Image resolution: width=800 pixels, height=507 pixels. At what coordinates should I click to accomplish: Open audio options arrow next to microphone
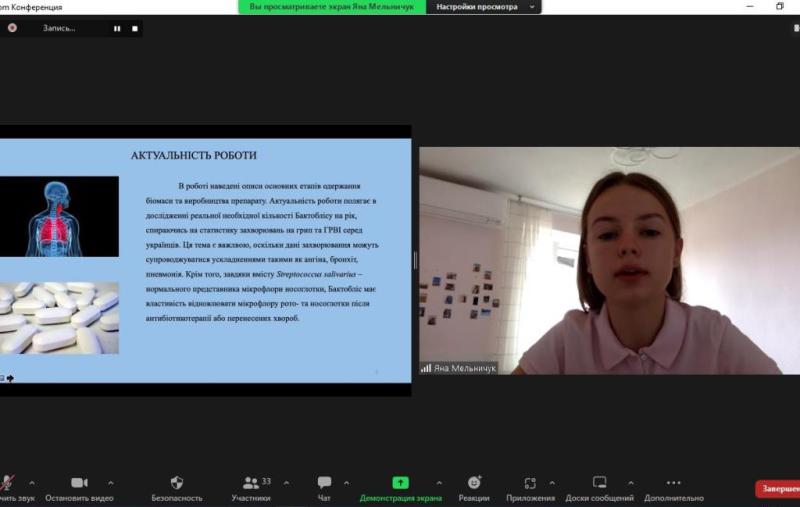(x=32, y=483)
